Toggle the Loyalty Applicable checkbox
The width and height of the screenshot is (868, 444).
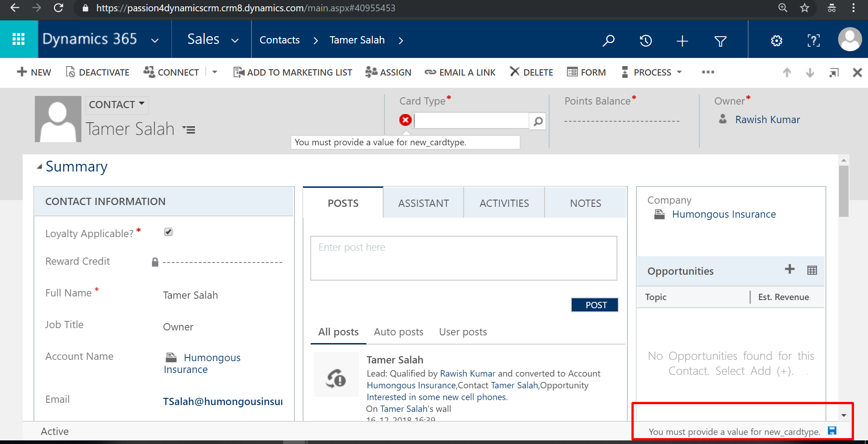(168, 232)
